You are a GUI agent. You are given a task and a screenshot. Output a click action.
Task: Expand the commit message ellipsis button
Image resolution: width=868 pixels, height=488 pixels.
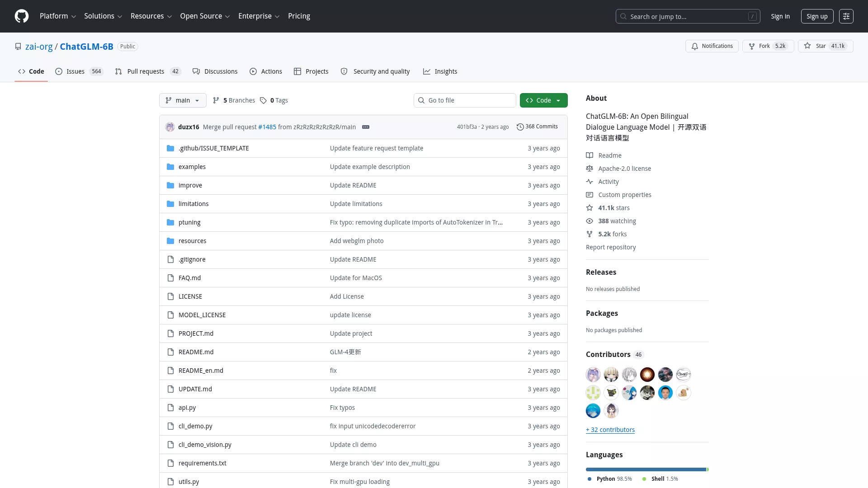click(x=366, y=127)
